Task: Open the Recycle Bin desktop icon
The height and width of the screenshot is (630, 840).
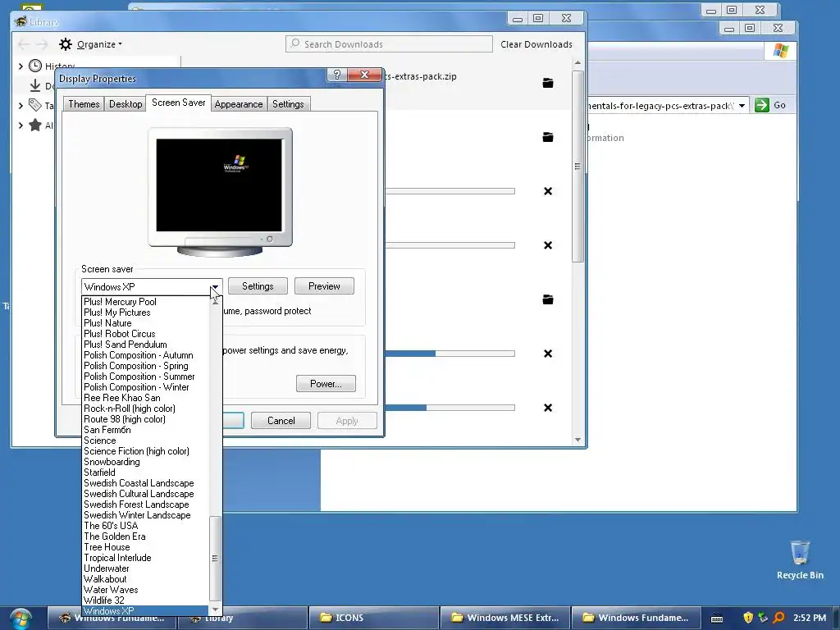Action: coord(800,559)
